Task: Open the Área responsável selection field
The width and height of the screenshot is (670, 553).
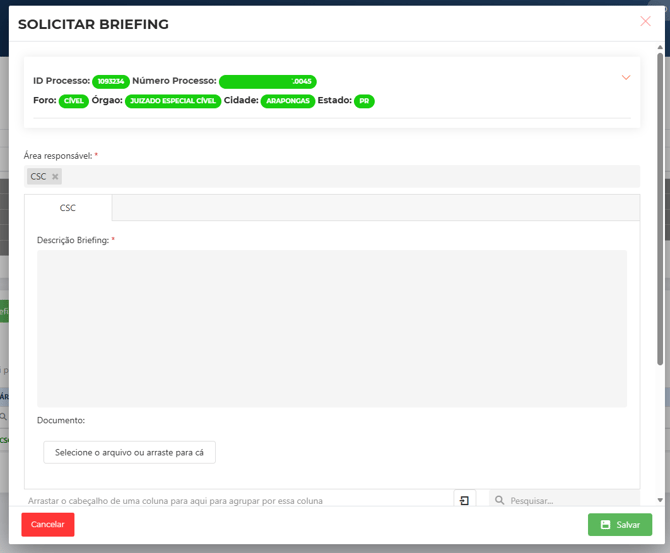Action: 340,177
